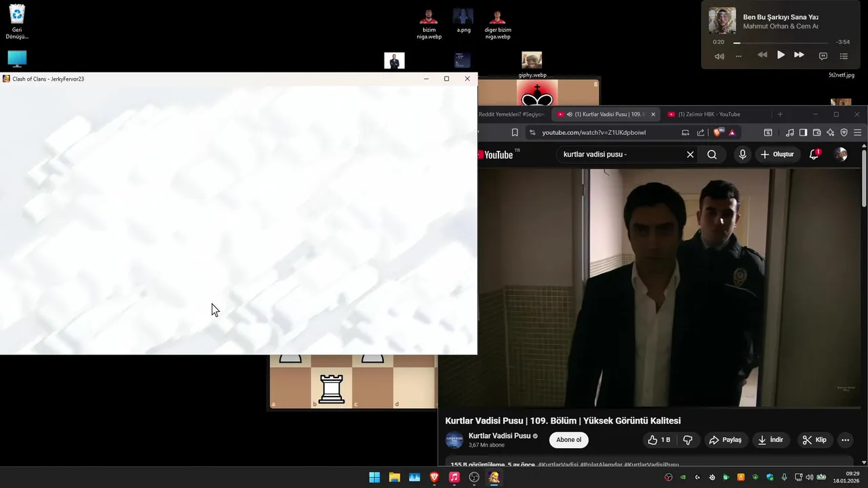Bookmark this page in the browser
This screenshot has width=868, height=488.
click(x=515, y=133)
